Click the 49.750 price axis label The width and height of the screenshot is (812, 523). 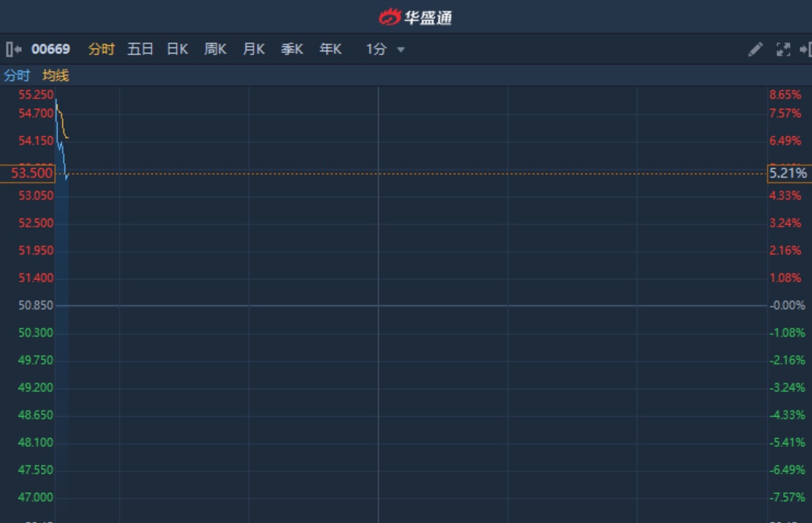(36, 360)
